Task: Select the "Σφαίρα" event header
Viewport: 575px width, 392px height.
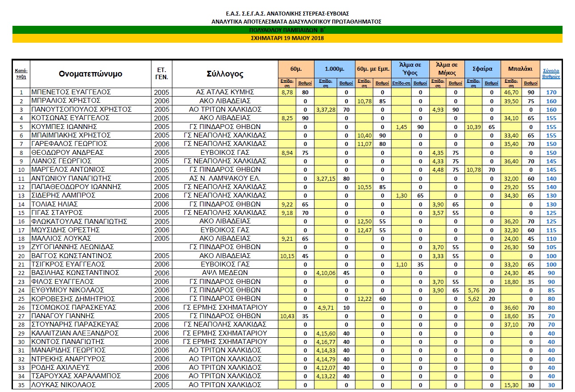Action: click(x=482, y=69)
